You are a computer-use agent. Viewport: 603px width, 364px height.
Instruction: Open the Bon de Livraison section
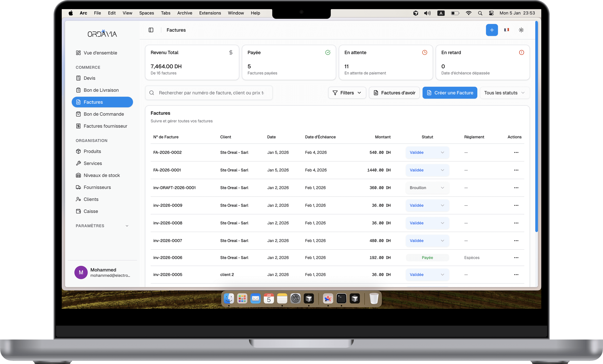pyautogui.click(x=101, y=90)
